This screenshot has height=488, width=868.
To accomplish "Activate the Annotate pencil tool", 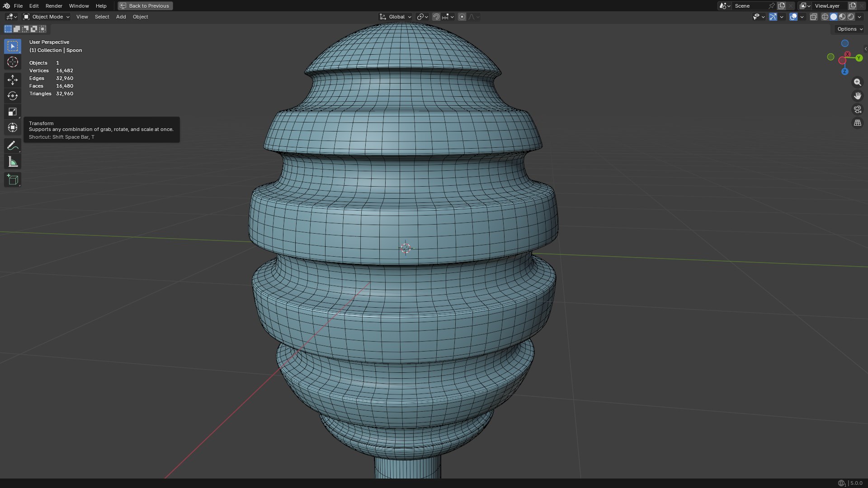I will (13, 145).
